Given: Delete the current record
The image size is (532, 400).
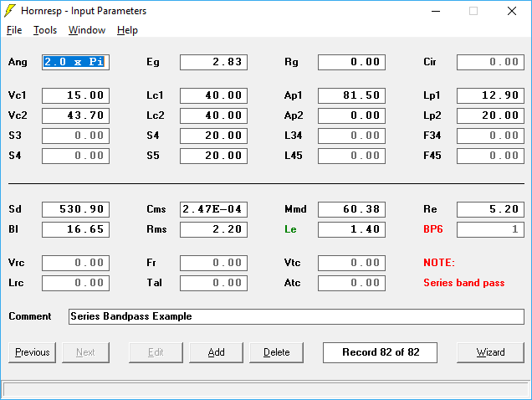Looking at the screenshot, I should (x=277, y=352).
